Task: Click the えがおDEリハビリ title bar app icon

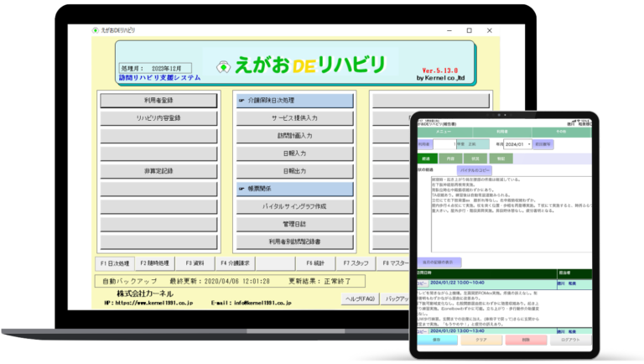Action: click(96, 30)
